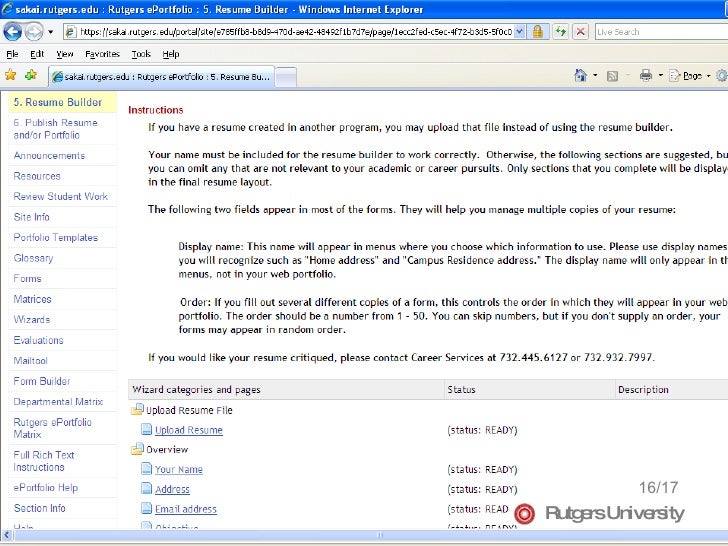Click the Your Name page icon
This screenshot has height=546, width=728.
click(146, 468)
